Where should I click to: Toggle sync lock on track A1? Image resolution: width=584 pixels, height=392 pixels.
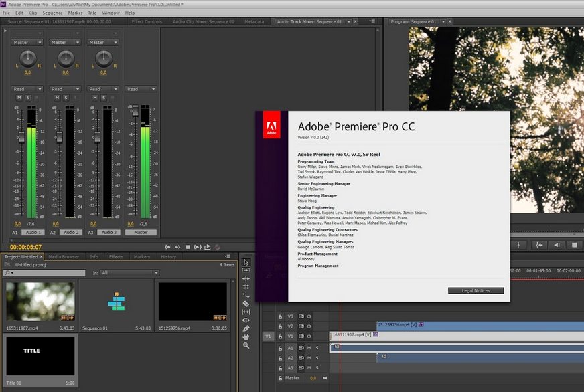click(x=301, y=348)
